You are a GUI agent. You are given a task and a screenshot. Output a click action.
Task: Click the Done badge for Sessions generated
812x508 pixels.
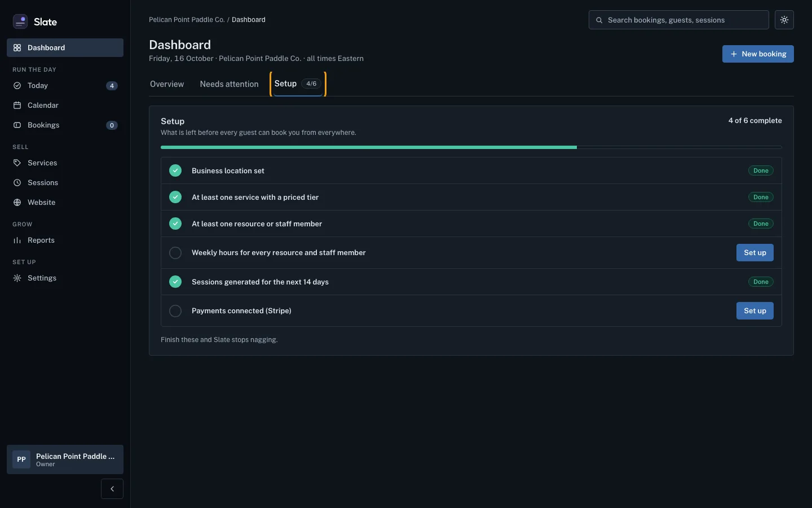[761, 282]
